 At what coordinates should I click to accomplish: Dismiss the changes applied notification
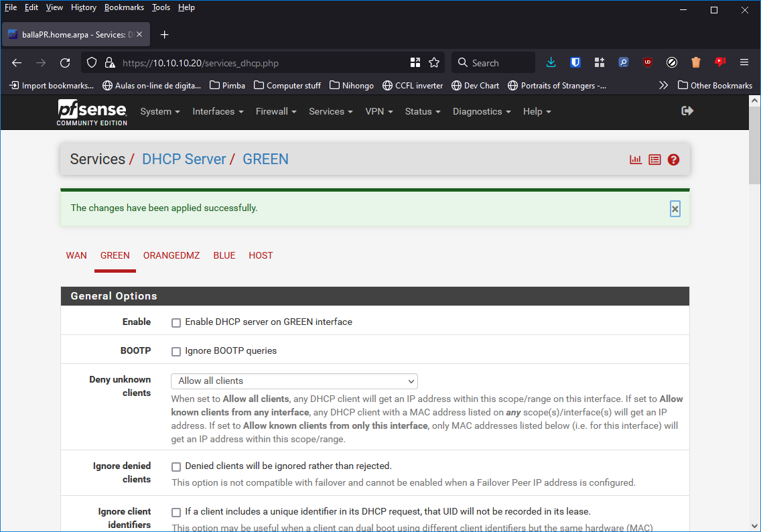tap(675, 208)
